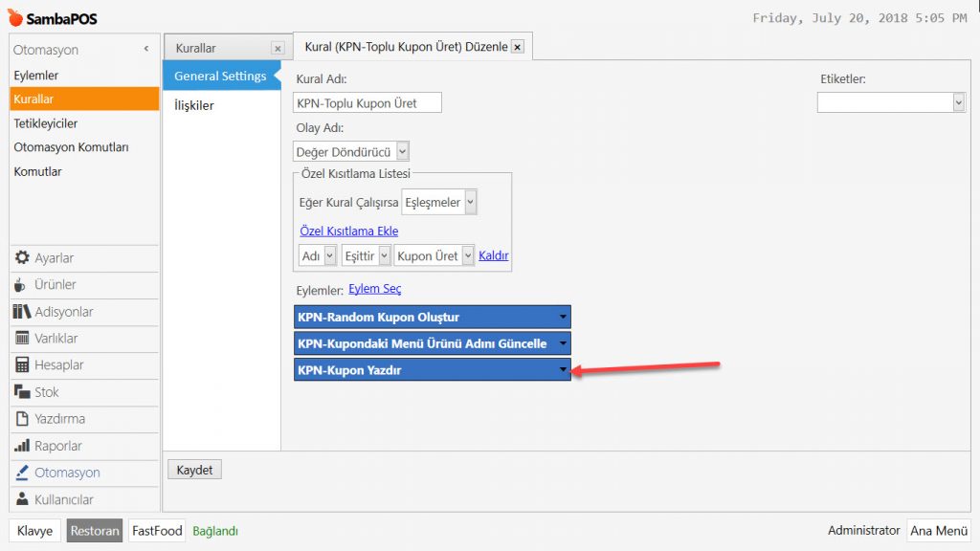
Task: Click the Hesaplar calculator icon
Action: pos(22,365)
